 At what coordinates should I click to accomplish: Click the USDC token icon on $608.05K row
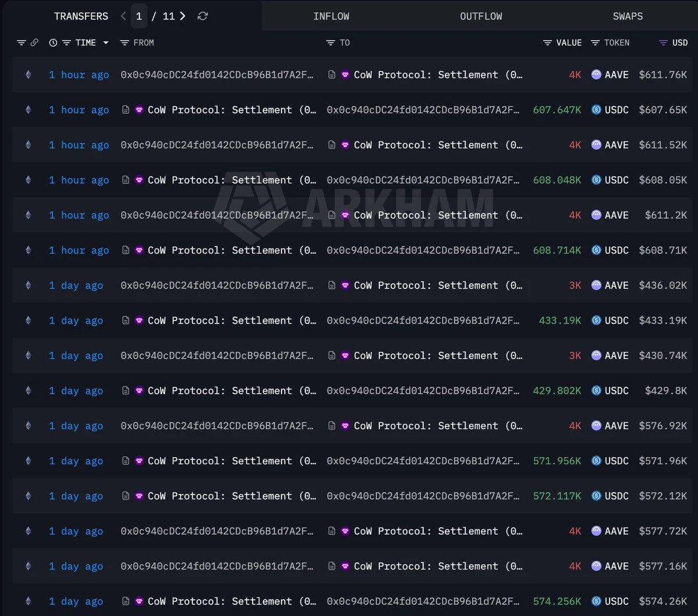[596, 180]
